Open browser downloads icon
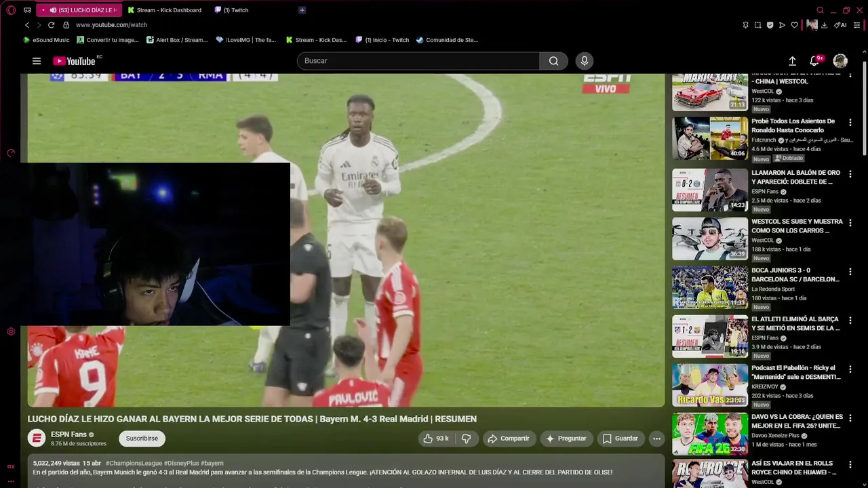 [x=824, y=25]
